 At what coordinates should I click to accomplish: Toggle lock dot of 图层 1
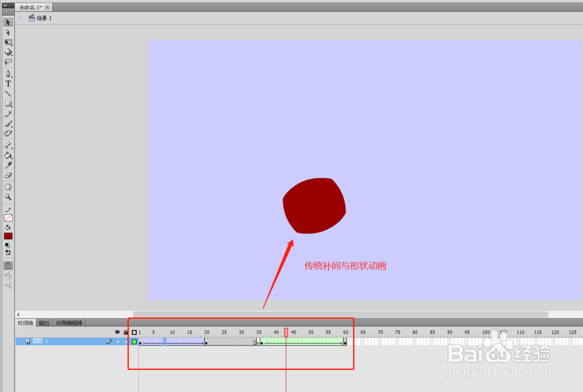coord(126,341)
